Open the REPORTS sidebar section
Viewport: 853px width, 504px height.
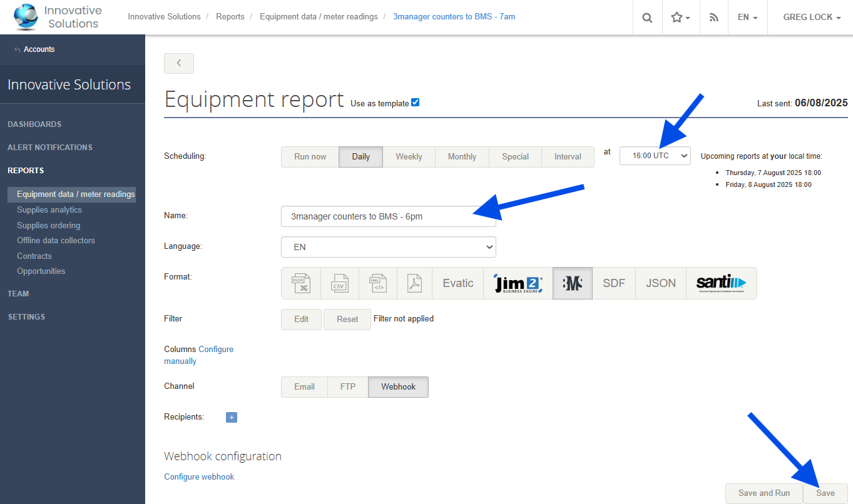[x=26, y=171]
